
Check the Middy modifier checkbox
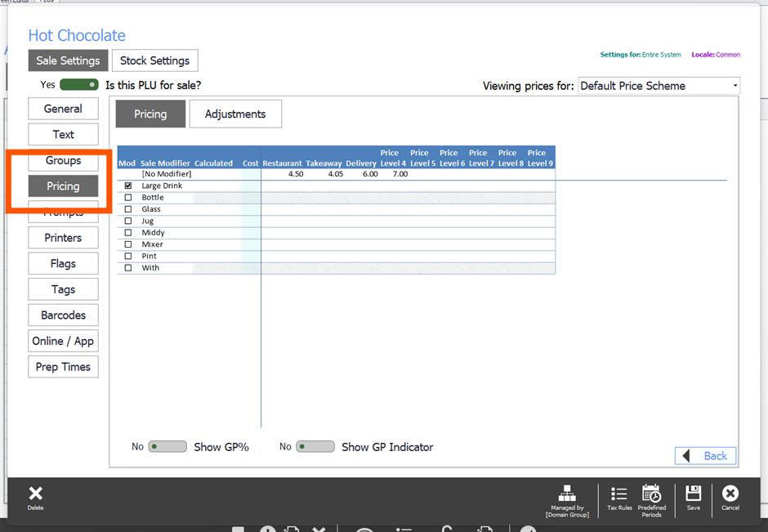pos(128,233)
